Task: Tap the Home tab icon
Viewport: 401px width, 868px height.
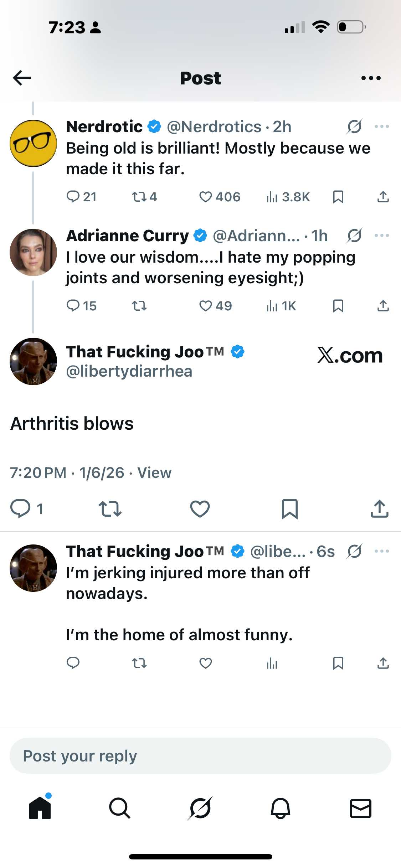Action: [x=40, y=808]
